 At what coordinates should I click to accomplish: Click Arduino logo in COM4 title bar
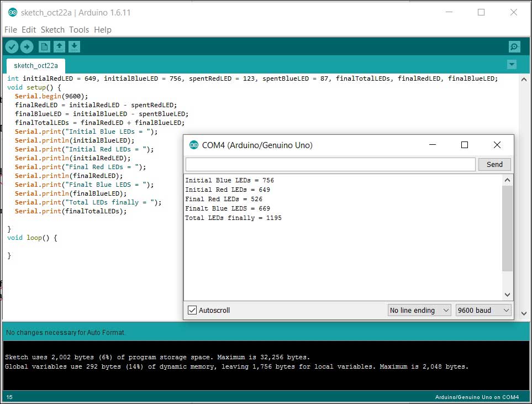[193, 145]
